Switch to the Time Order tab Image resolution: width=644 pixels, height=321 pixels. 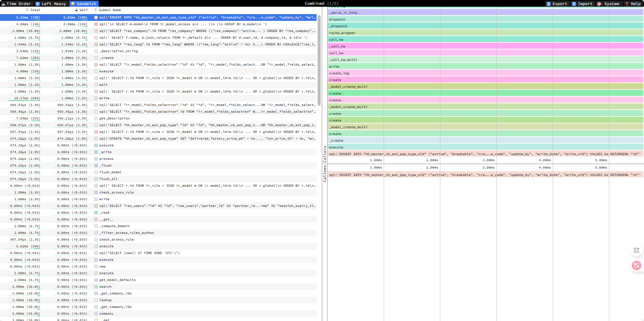19,4
